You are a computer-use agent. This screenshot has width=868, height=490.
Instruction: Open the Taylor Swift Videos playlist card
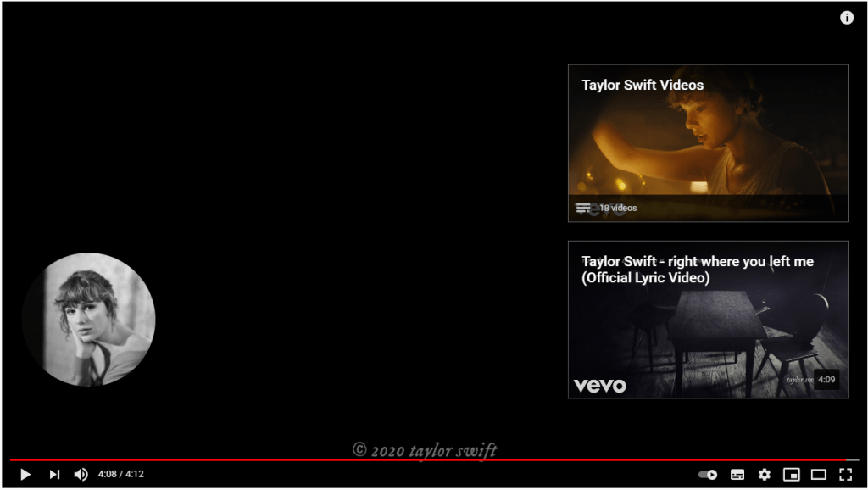click(x=708, y=143)
